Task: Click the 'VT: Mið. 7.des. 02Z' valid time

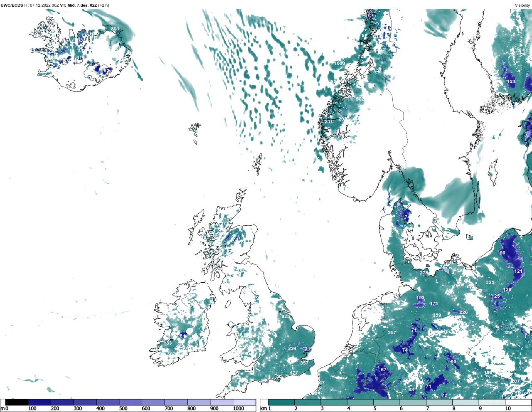Action: point(79,5)
